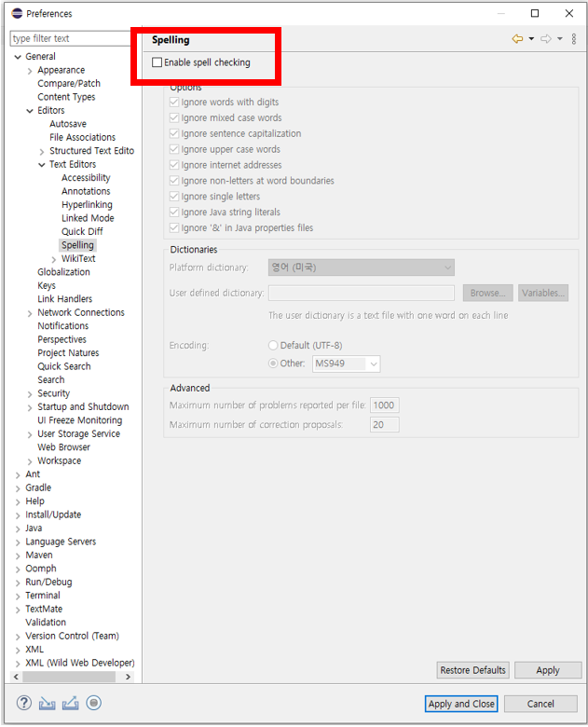588x727 pixels.
Task: Click the User defined dictionary field
Action: coord(362,293)
